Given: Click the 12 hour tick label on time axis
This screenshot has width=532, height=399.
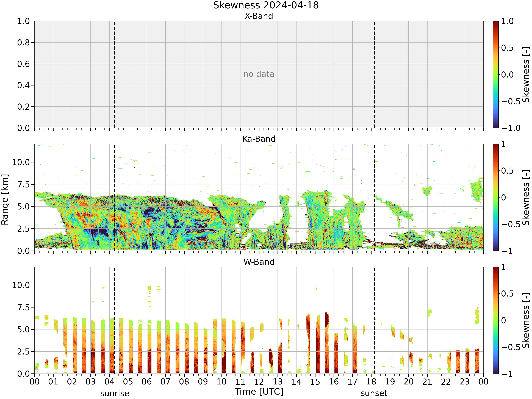Looking at the screenshot, I should tap(259, 382).
